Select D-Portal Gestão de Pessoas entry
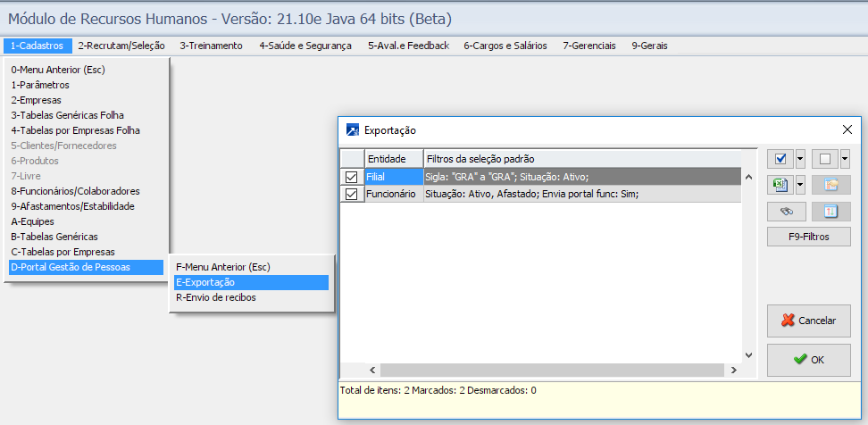Viewport: 868px width, 425px height. pos(86,267)
